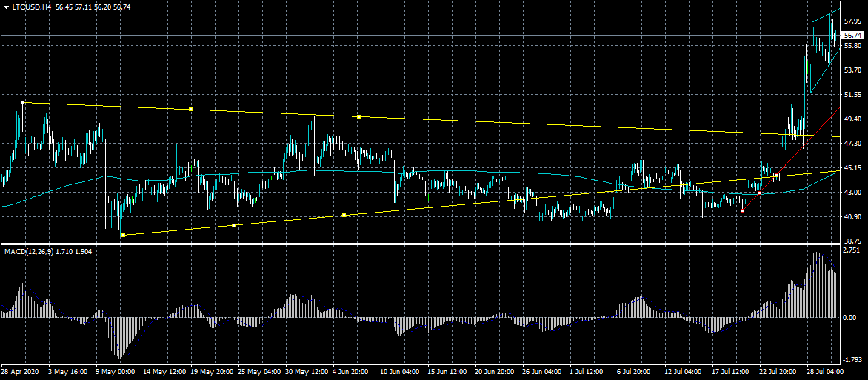Select the middle anchor of the red trendline
Image resolution: width=868 pixels, height=380 pixels.
(760, 193)
